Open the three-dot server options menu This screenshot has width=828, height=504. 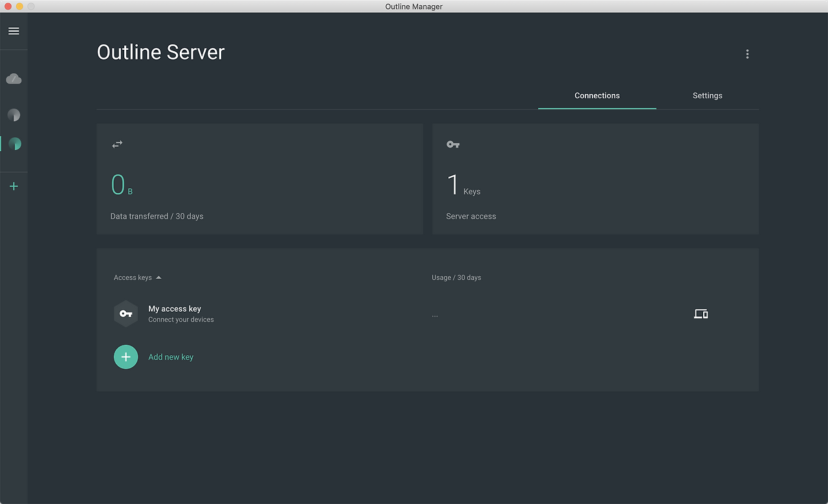(747, 54)
